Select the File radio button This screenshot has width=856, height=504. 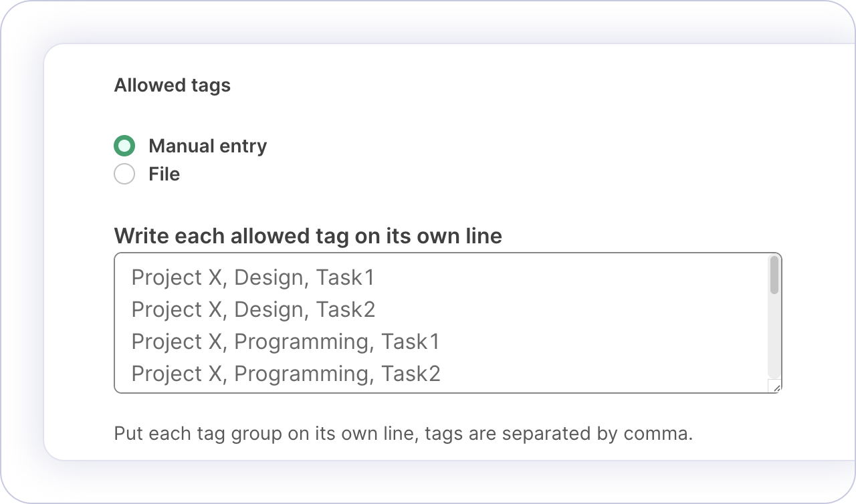click(x=124, y=174)
